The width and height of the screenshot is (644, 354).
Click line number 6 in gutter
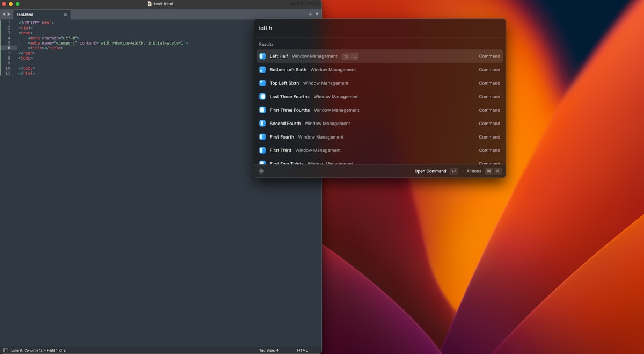[8, 48]
